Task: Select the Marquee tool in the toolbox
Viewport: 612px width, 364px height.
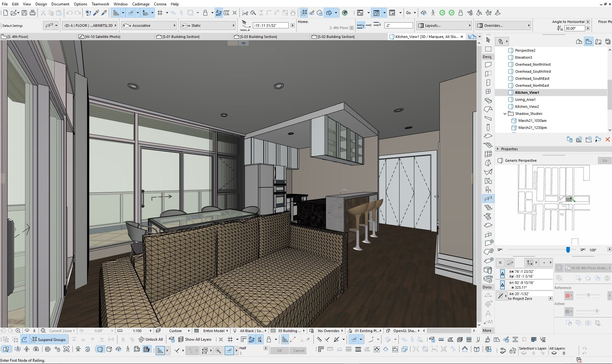Action: pyautogui.click(x=488, y=49)
